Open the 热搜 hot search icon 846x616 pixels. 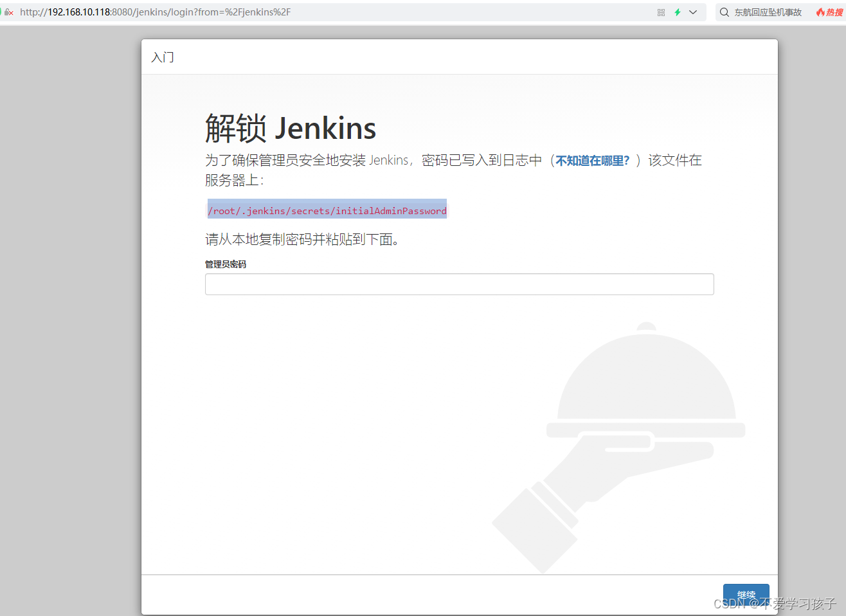point(830,12)
